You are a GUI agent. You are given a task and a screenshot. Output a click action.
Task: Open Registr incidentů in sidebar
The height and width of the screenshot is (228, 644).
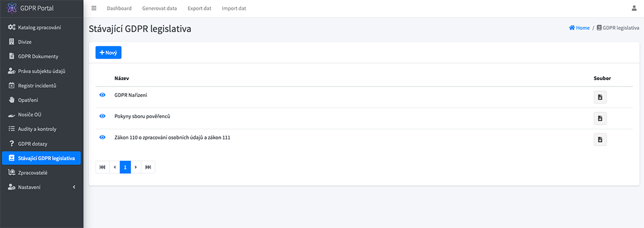click(x=42, y=86)
